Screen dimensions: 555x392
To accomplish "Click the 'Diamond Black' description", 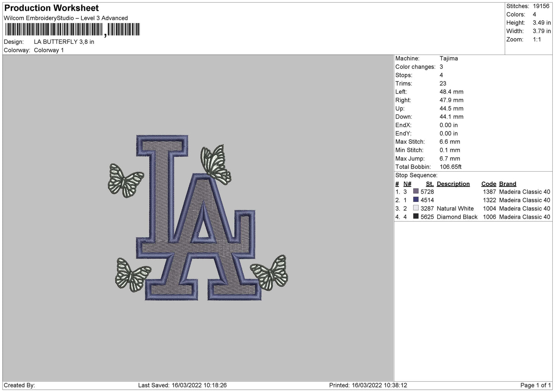I will [x=457, y=217].
